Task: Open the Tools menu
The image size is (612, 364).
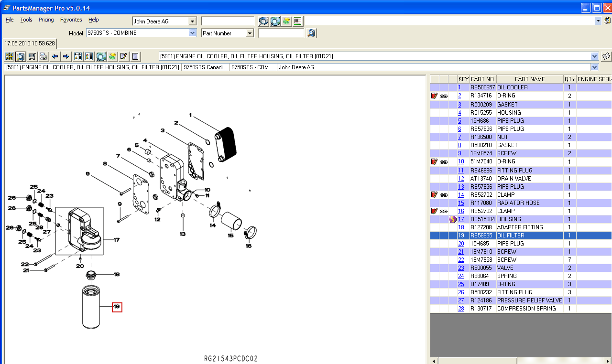Action: 26,20
